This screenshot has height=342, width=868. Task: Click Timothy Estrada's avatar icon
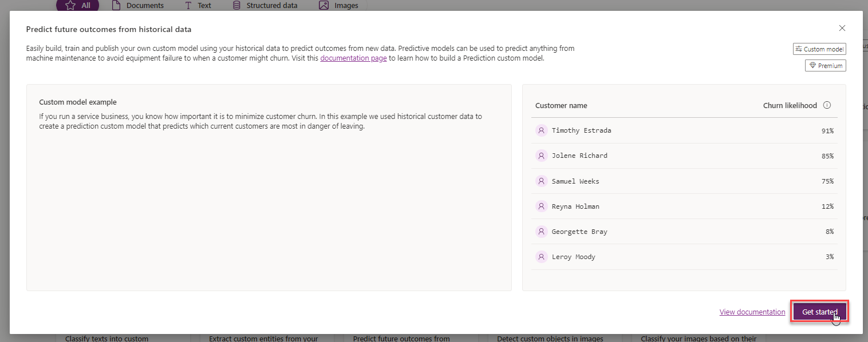[541, 130]
